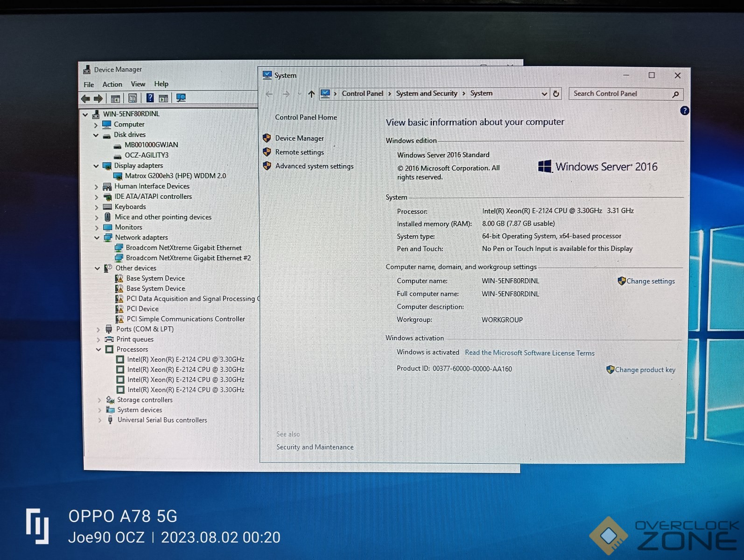Click the Up arrow in System navigation bar

pyautogui.click(x=311, y=94)
